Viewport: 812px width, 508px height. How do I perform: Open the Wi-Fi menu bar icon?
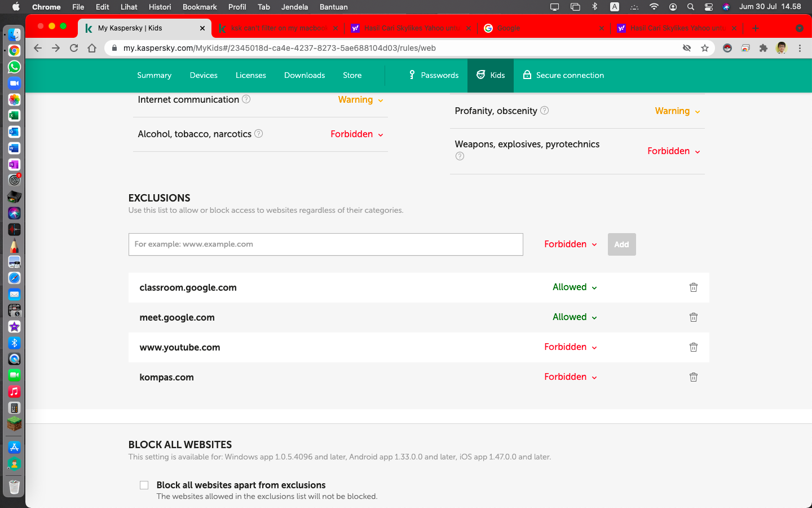click(654, 7)
